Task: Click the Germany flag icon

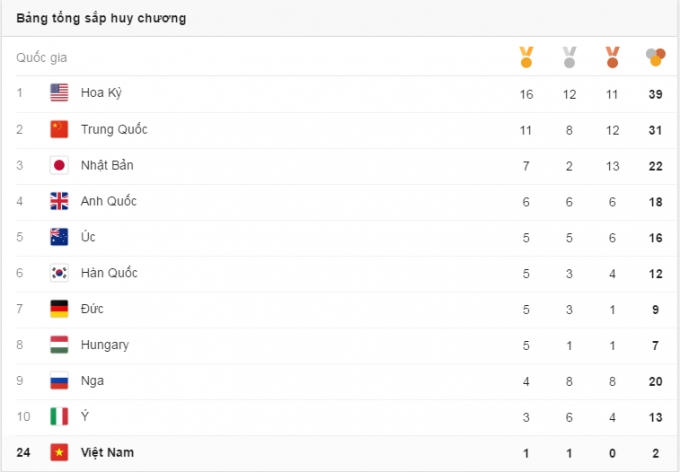Action: (59, 309)
